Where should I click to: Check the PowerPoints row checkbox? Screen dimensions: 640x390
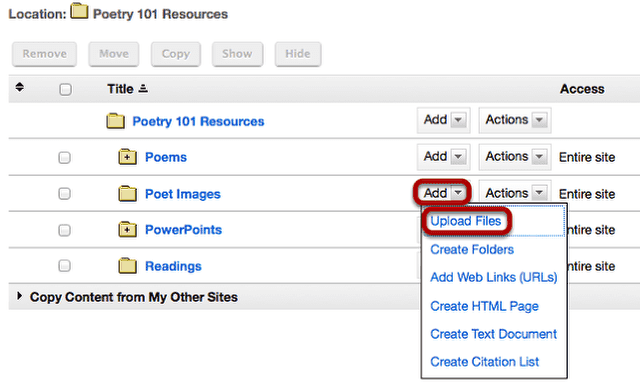[64, 230]
